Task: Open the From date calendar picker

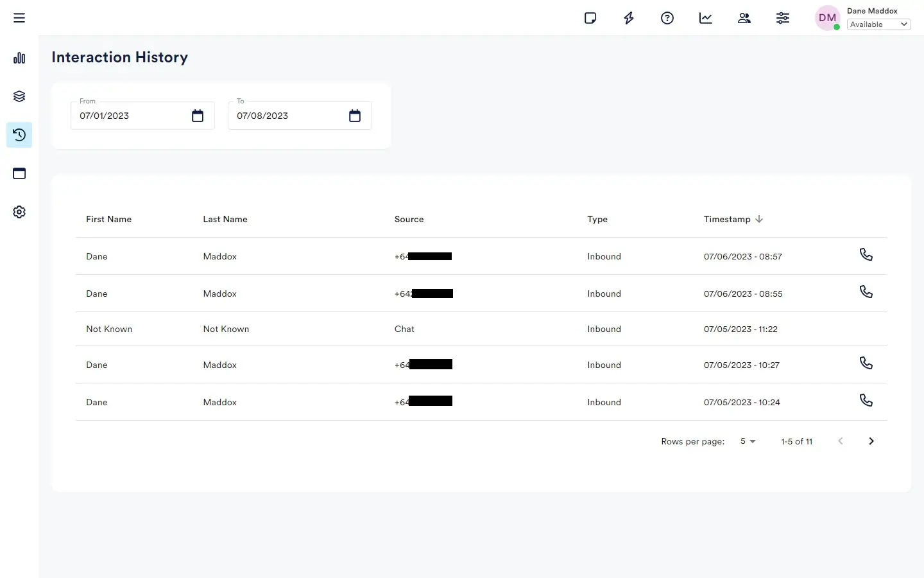Action: (198, 116)
